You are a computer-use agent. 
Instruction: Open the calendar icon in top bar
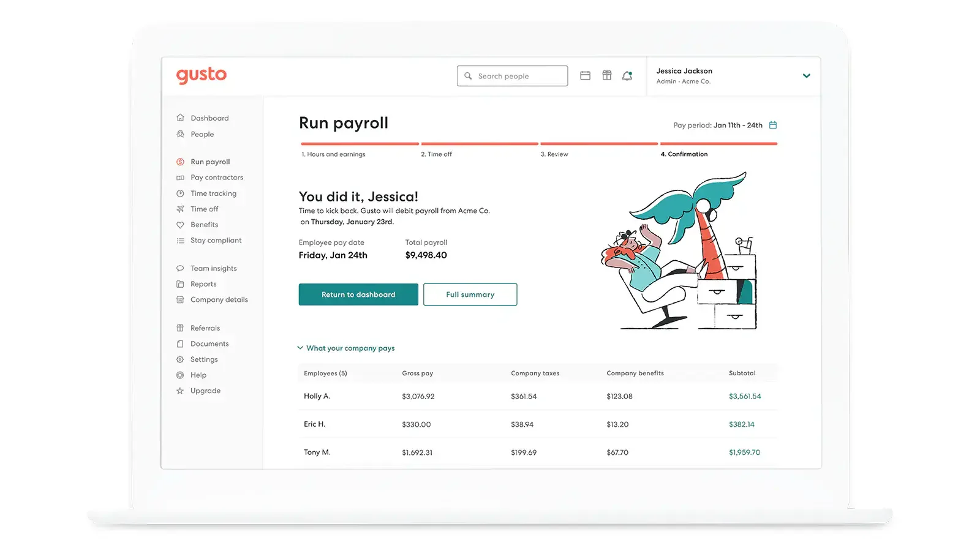coord(585,76)
